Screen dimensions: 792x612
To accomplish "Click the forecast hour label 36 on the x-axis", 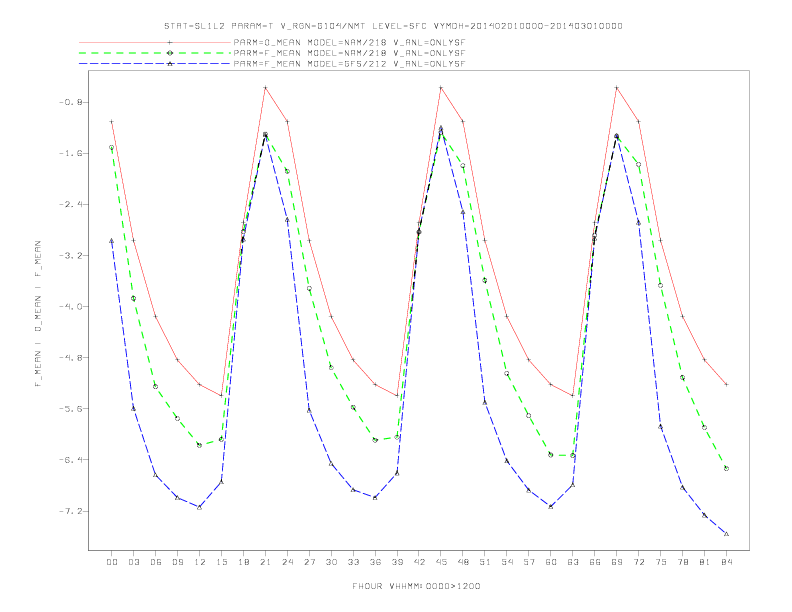I will click(x=375, y=562).
